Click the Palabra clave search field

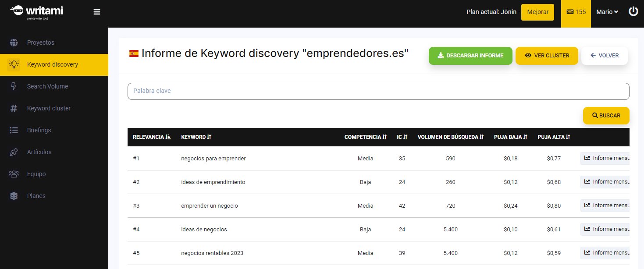tap(378, 91)
